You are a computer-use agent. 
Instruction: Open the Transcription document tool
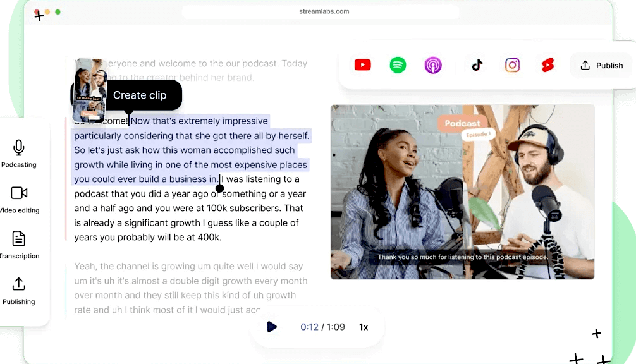(x=19, y=245)
